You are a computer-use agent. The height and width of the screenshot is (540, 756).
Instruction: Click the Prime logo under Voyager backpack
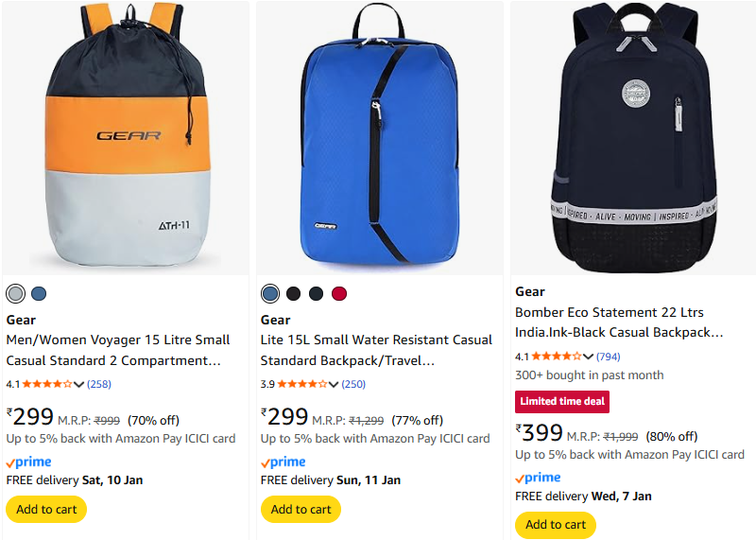pyautogui.click(x=29, y=462)
